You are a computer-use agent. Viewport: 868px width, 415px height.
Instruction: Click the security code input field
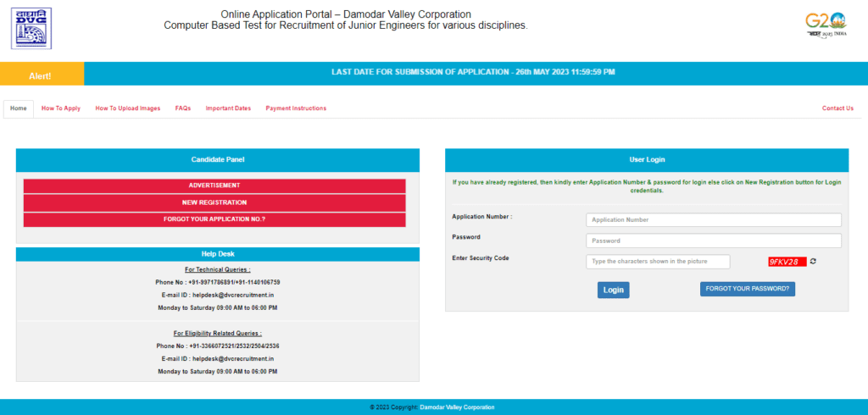(x=658, y=262)
